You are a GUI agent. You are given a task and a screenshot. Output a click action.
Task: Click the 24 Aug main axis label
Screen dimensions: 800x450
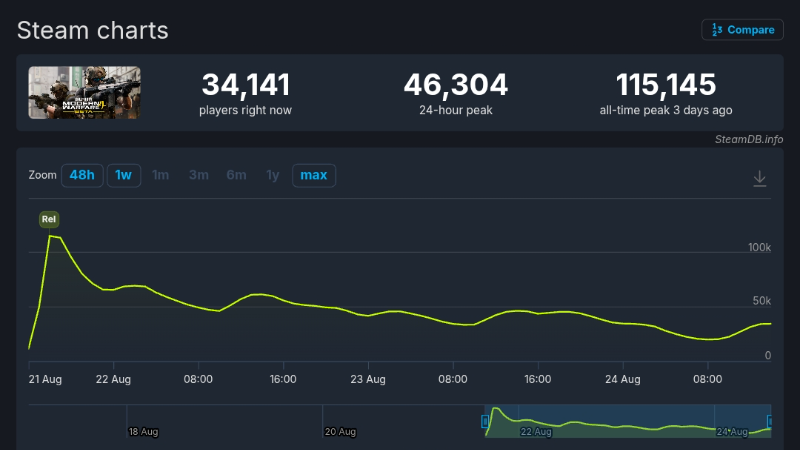622,379
